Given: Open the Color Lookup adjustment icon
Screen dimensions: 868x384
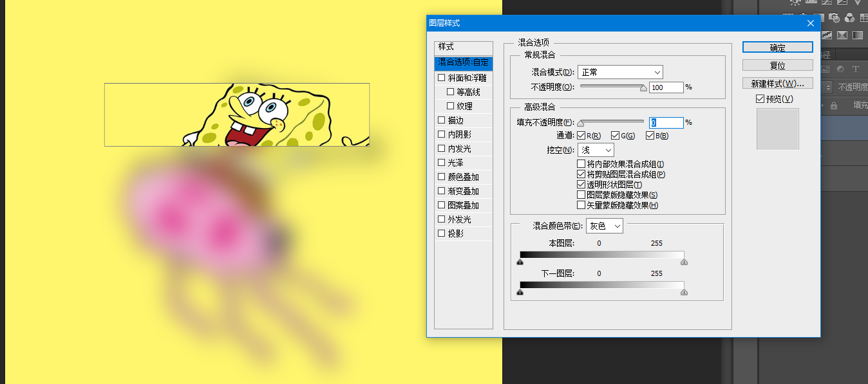Looking at the screenshot, I should pos(865,17).
